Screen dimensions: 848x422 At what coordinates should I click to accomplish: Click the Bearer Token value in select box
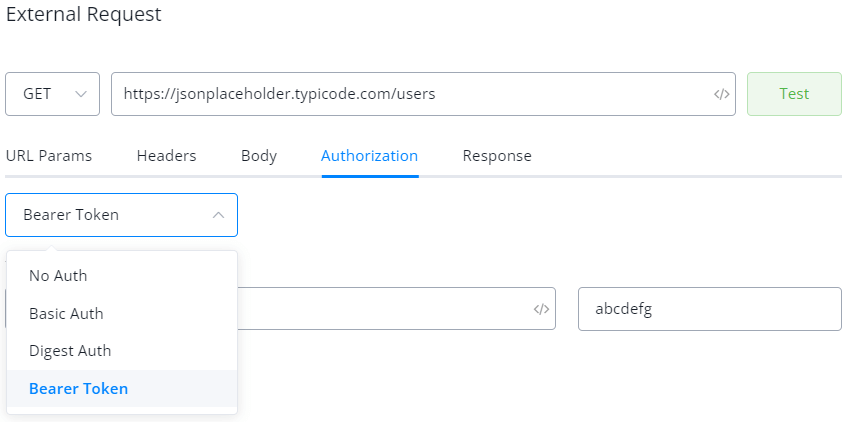point(71,215)
